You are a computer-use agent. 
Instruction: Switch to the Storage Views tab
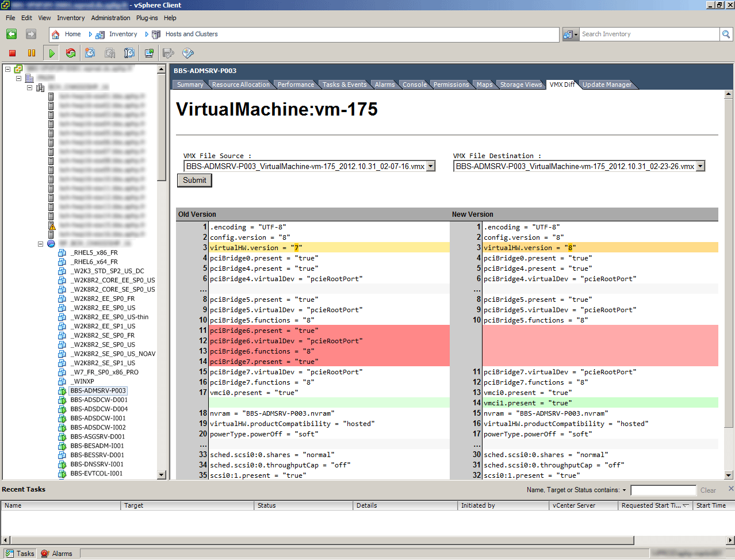(521, 85)
